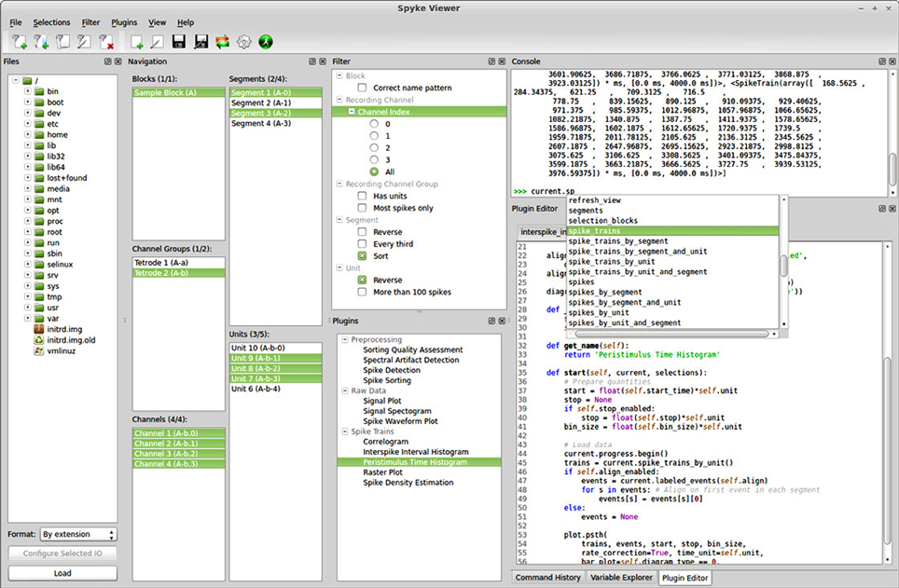The width and height of the screenshot is (899, 588).
Task: Click the Edit plugin pencil icon
Action: (x=157, y=42)
